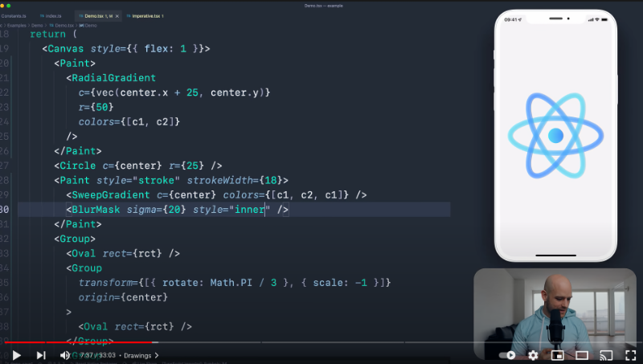Click the Group tag on line 32
This screenshot has width=643, height=364.
click(75, 239)
